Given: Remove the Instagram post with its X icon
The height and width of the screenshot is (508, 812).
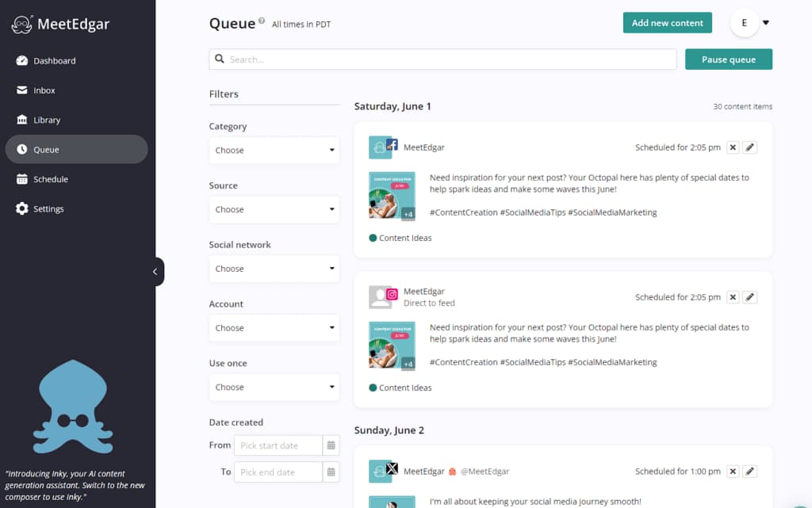Looking at the screenshot, I should pyautogui.click(x=733, y=297).
